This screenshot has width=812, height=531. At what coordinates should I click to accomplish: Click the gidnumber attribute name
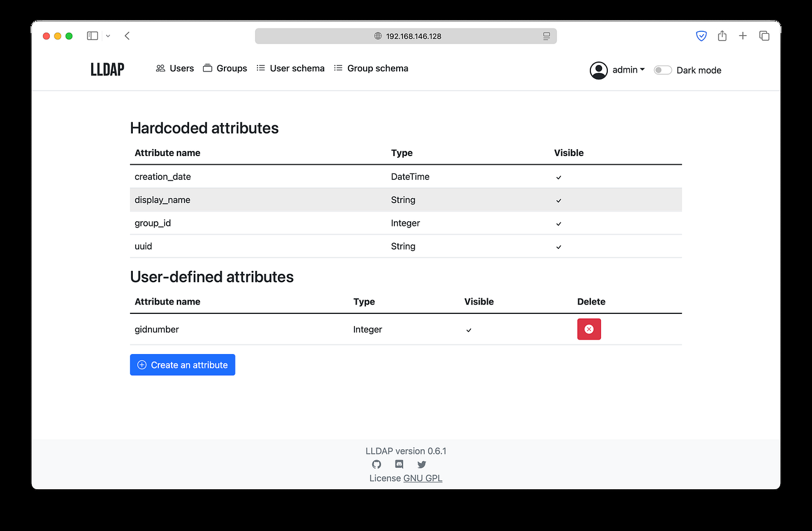157,329
